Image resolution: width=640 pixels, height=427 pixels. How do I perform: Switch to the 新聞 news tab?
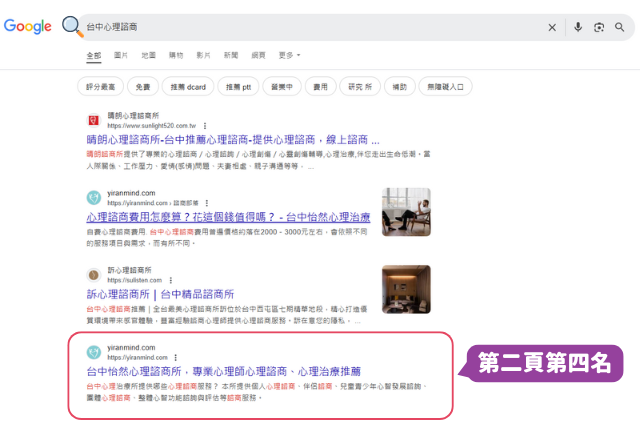231,55
